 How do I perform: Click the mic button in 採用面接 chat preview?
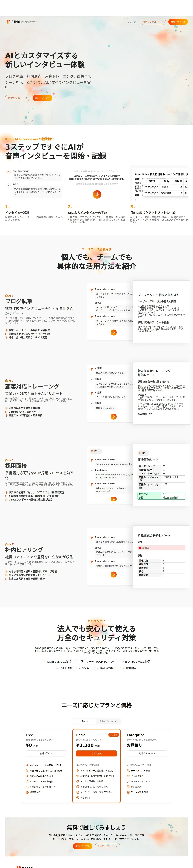pos(114,499)
